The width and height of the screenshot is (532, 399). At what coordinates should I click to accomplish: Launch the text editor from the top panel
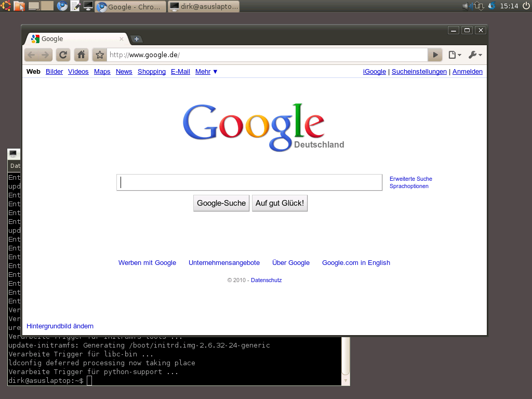tap(75, 6)
